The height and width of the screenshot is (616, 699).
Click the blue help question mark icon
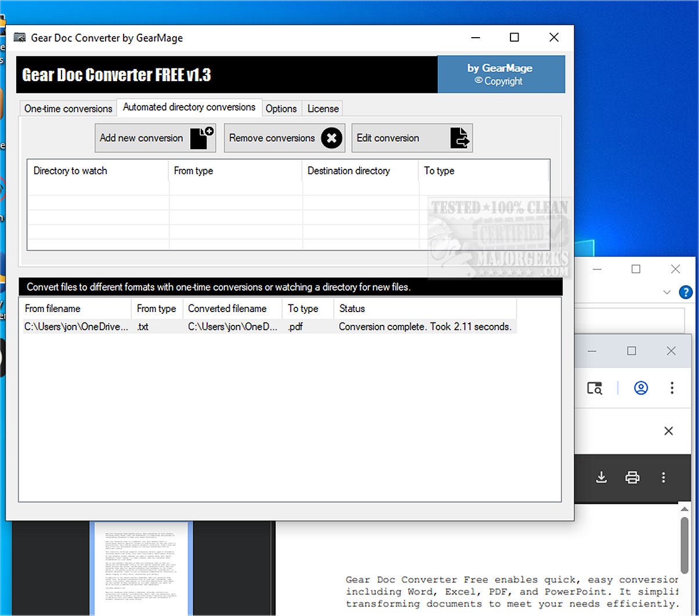[x=686, y=292]
